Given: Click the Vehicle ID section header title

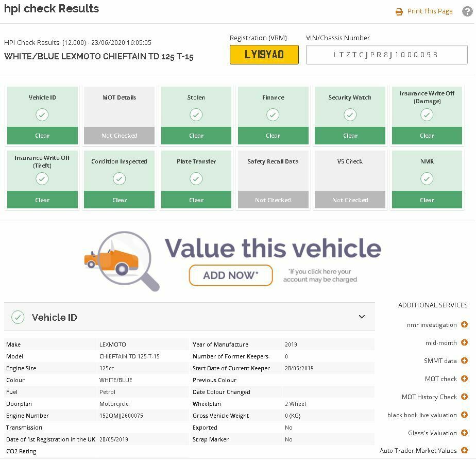Looking at the screenshot, I should [x=54, y=317].
